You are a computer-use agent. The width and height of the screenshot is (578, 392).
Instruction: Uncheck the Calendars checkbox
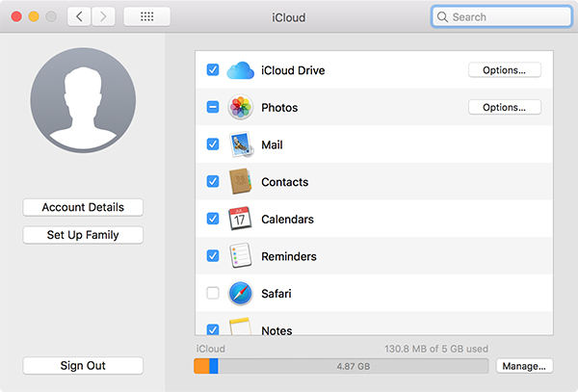(213, 219)
